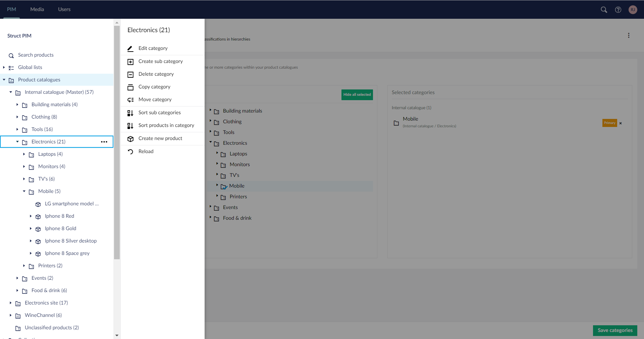The height and width of the screenshot is (339, 644).
Task: Click the Hide all selected button
Action: [357, 95]
